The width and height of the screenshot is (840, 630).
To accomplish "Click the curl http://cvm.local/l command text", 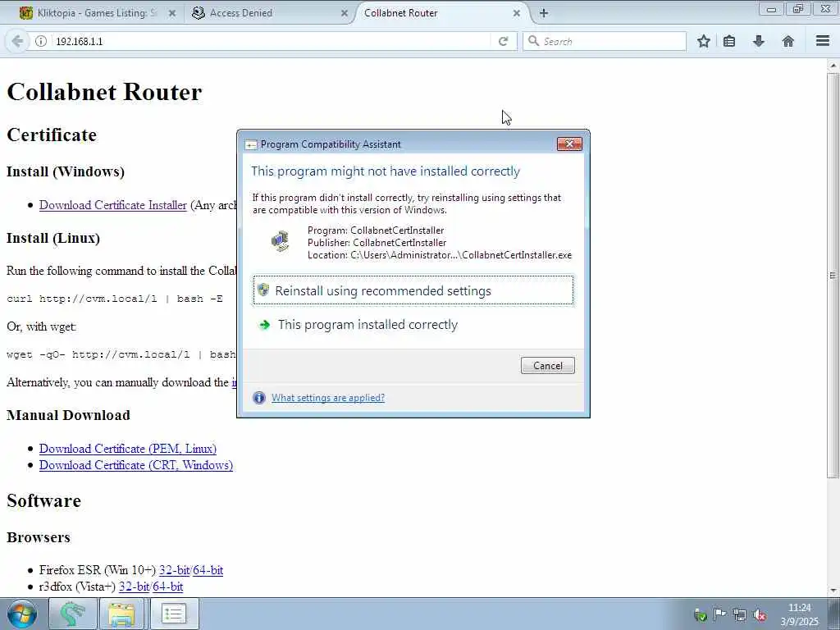I will (115, 299).
